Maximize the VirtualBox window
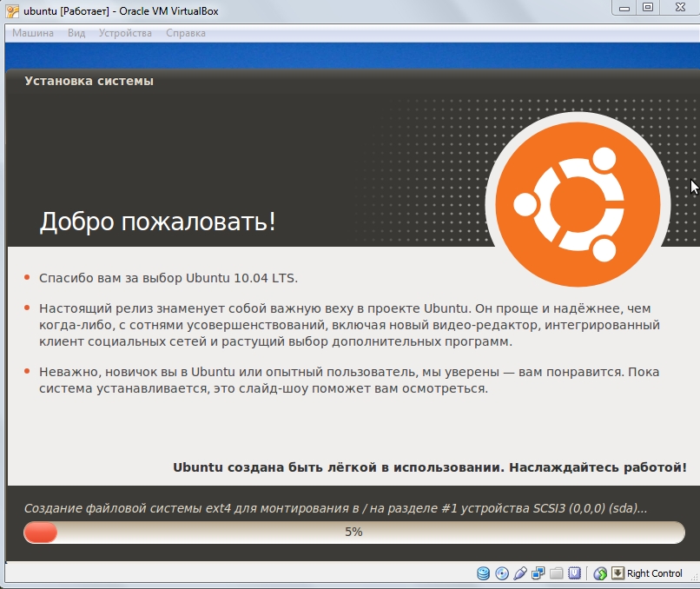Viewport: 700px width, 589px height. pyautogui.click(x=648, y=8)
